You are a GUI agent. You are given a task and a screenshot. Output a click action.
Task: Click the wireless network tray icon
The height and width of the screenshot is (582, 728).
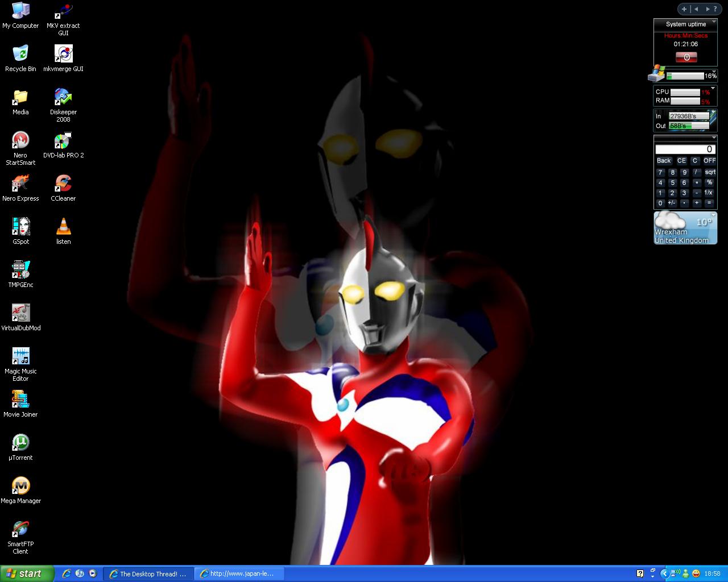click(675, 573)
